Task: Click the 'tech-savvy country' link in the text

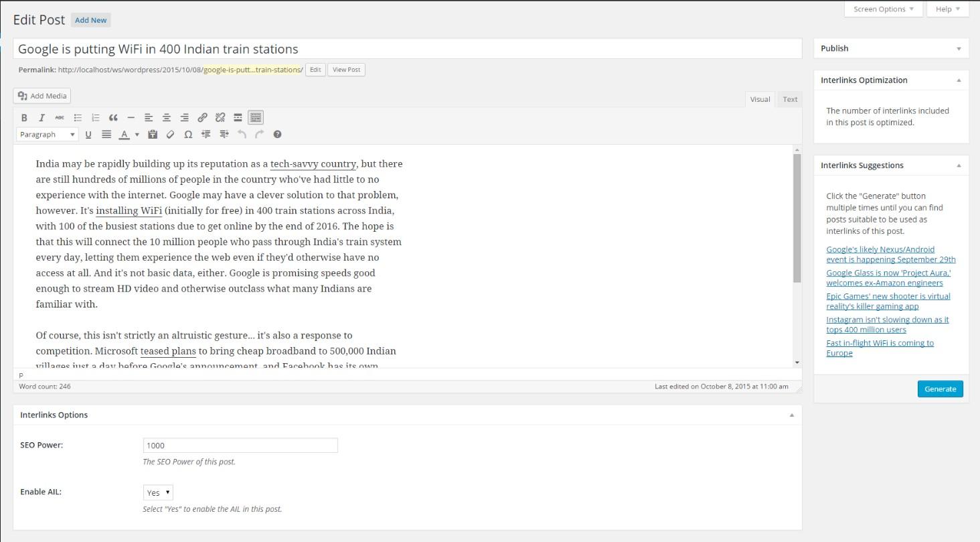Action: [313, 164]
